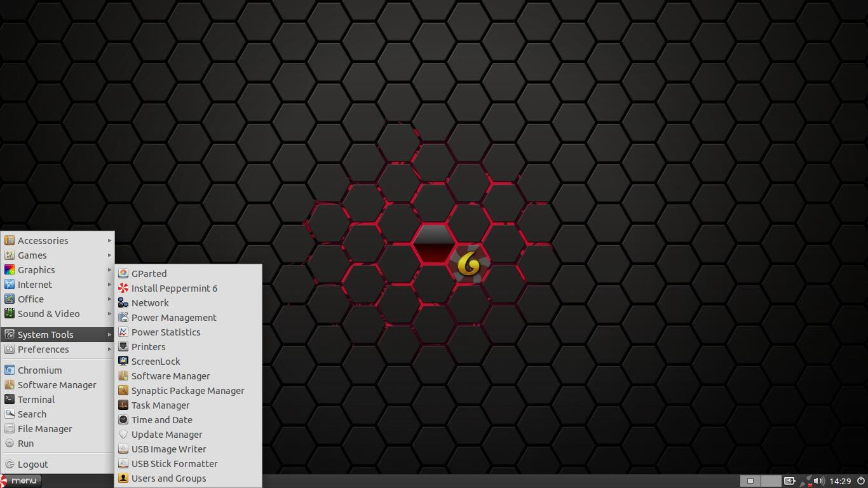The height and width of the screenshot is (488, 868).
Task: Switch to the first workspace in pager
Action: tap(750, 481)
